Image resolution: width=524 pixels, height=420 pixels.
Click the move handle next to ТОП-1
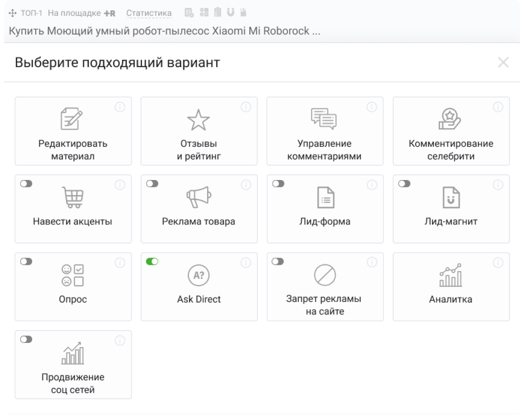point(13,13)
